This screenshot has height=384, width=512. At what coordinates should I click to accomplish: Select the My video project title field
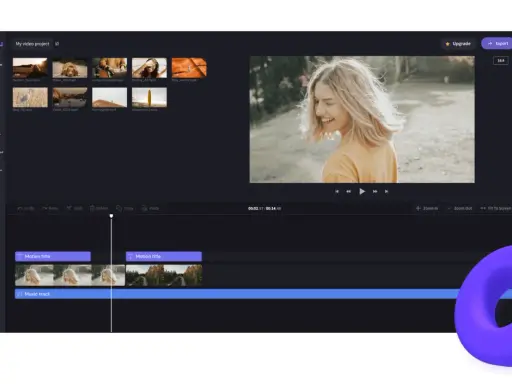32,44
